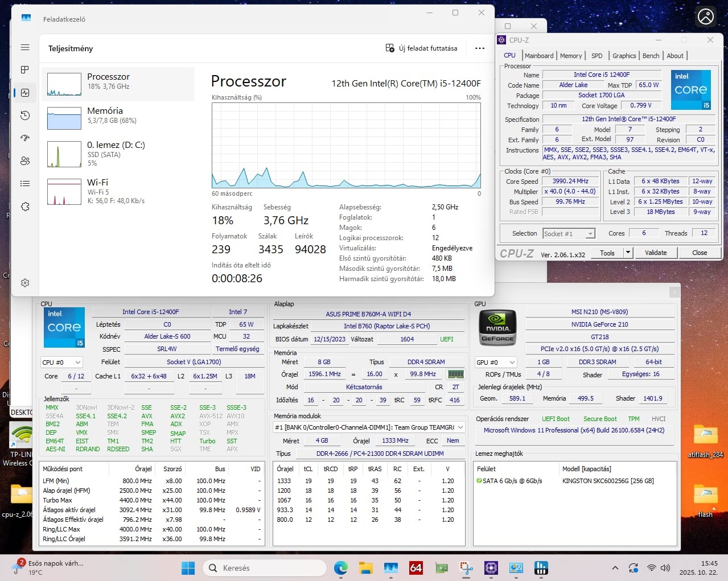This screenshot has height=581, width=728.
Task: Open Task Manager settings gear icon
Action: pos(25,283)
